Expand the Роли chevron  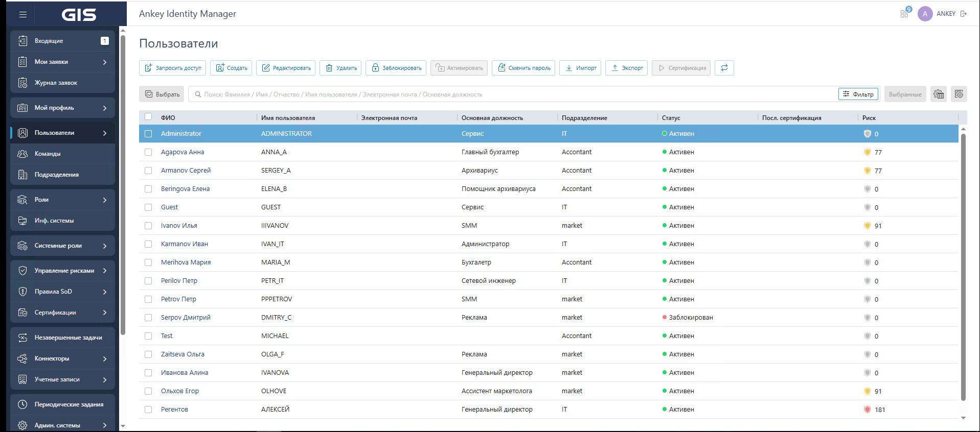click(105, 200)
